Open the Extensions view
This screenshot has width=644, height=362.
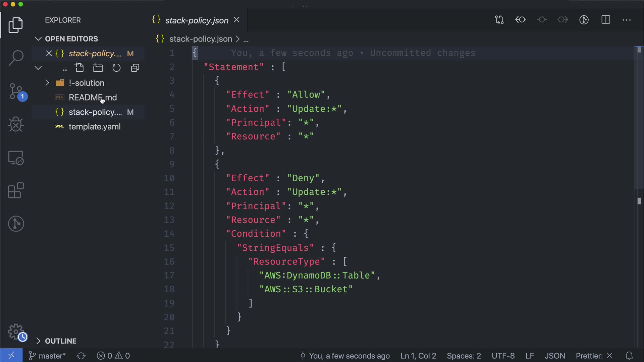click(x=16, y=191)
